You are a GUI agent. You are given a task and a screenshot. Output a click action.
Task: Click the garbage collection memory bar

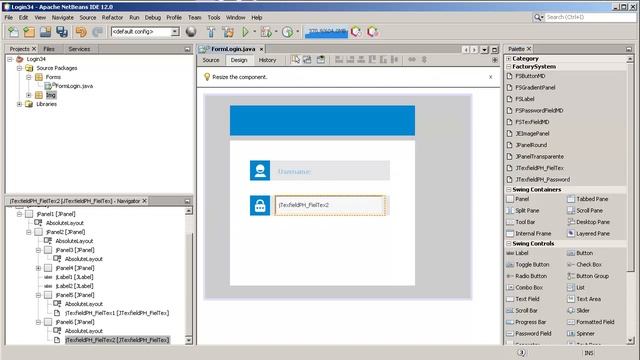click(327, 32)
